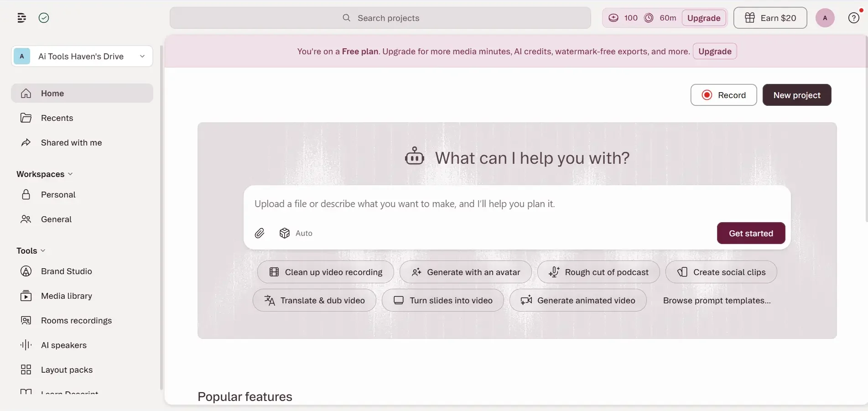Click the sidebar vertical scrollbar
The width and height of the screenshot is (868, 411).
[x=161, y=217]
